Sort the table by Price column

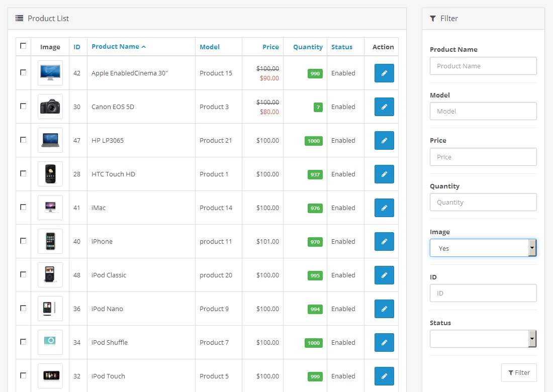[270, 47]
